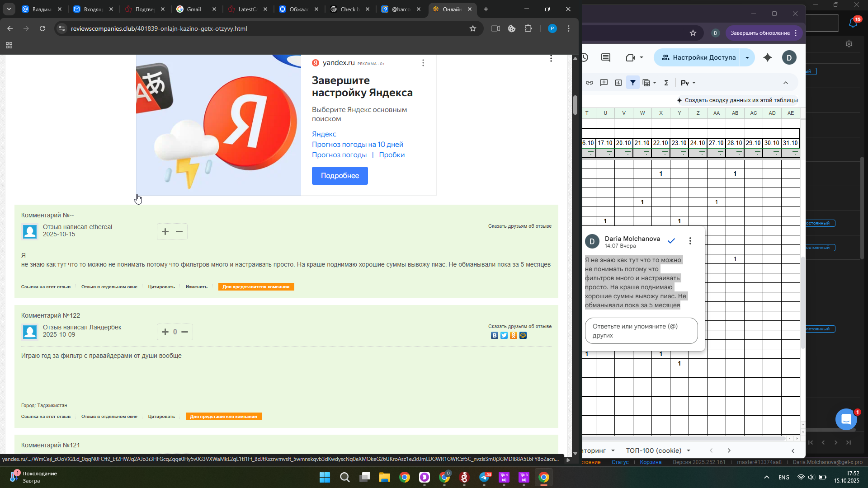This screenshot has width=868, height=488.
Task: Click Изменить link under ethereal's review
Action: coord(196,287)
